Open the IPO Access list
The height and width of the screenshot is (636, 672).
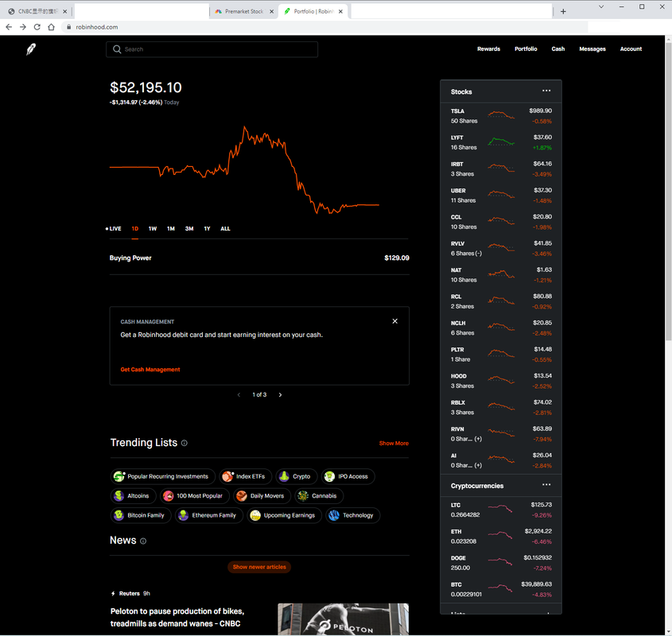click(348, 476)
